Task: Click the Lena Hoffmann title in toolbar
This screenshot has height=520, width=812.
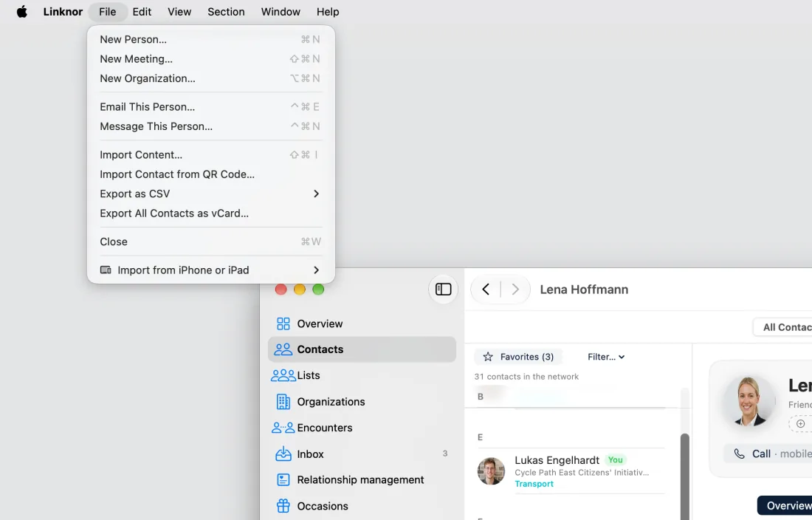Action: [584, 290]
